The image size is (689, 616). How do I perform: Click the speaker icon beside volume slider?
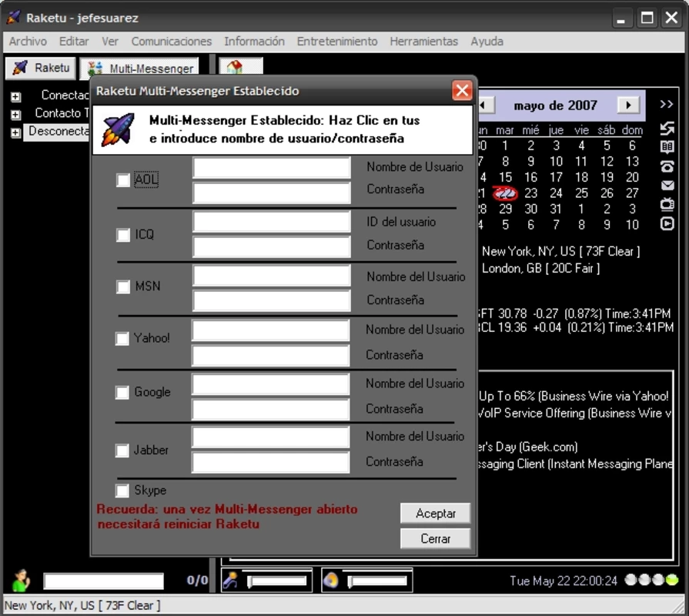(331, 581)
